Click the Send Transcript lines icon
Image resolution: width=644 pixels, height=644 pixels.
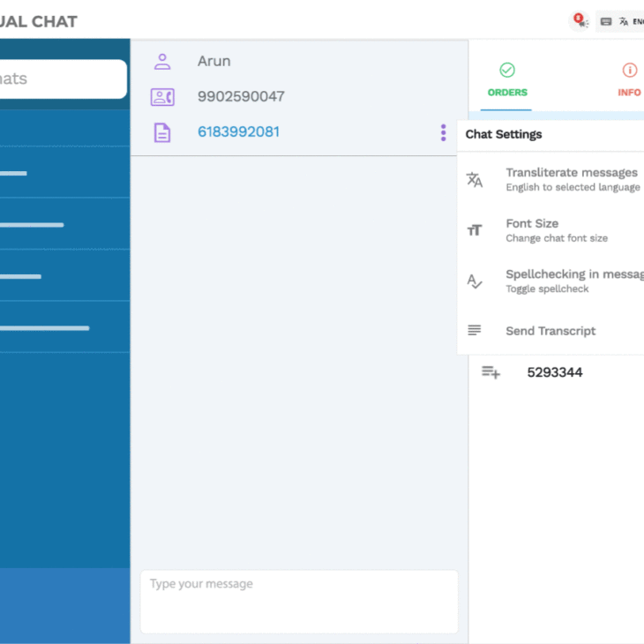(x=475, y=330)
